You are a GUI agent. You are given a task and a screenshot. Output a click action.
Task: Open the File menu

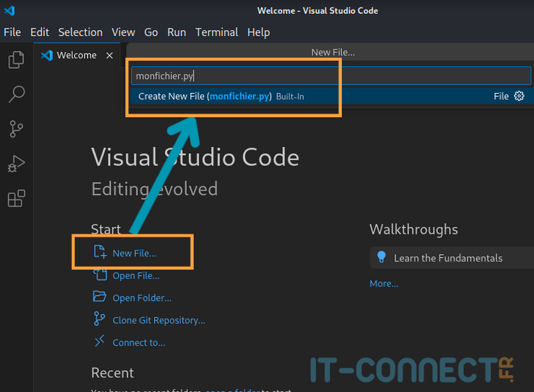pos(12,32)
